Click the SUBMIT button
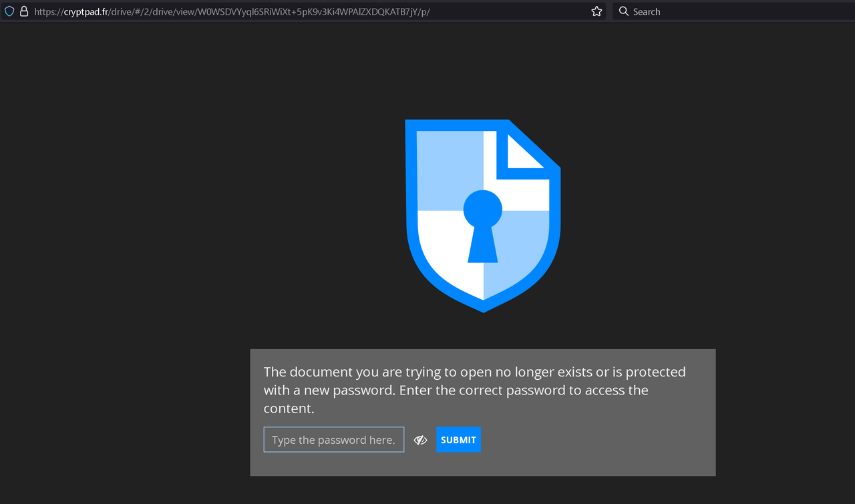Viewport: 855px width, 504px height. coord(458,440)
